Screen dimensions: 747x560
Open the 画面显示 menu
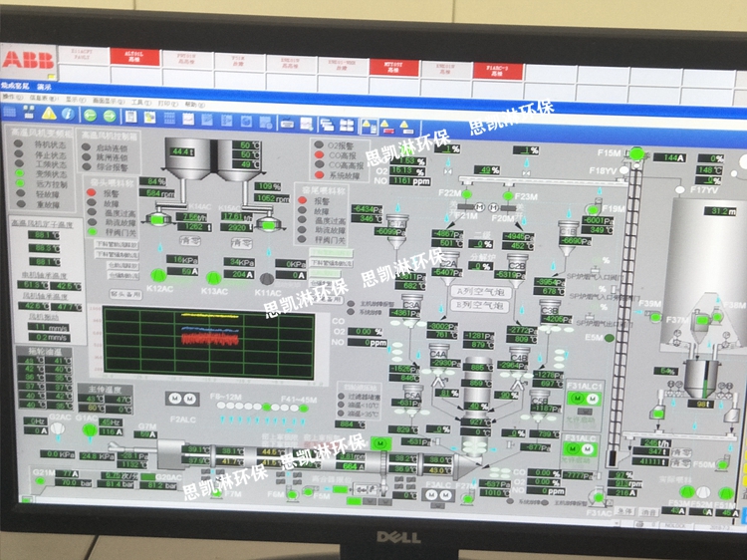pyautogui.click(x=109, y=101)
